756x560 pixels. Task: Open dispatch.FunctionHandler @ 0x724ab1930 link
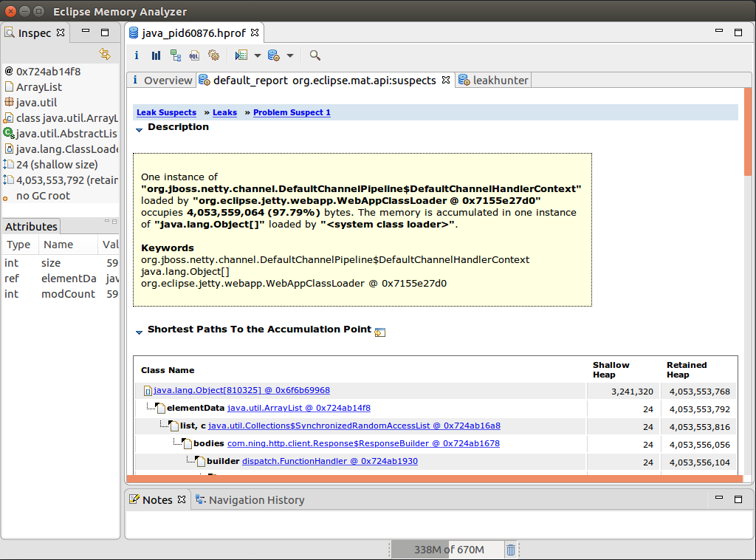(x=330, y=462)
